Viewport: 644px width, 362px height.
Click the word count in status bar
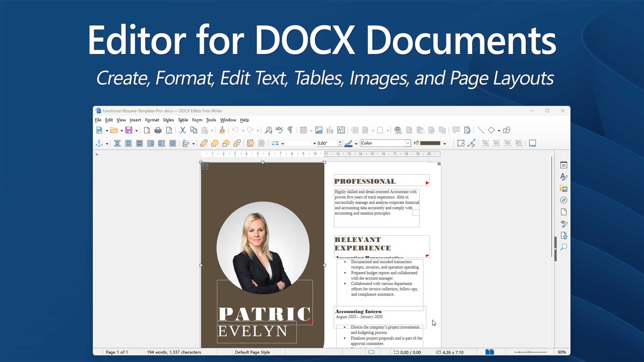click(x=174, y=352)
